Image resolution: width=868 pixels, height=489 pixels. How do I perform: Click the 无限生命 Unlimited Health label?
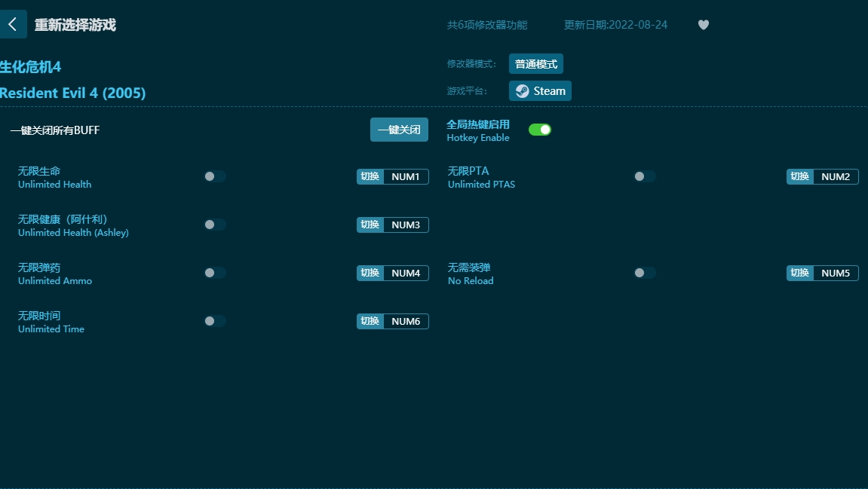point(55,177)
